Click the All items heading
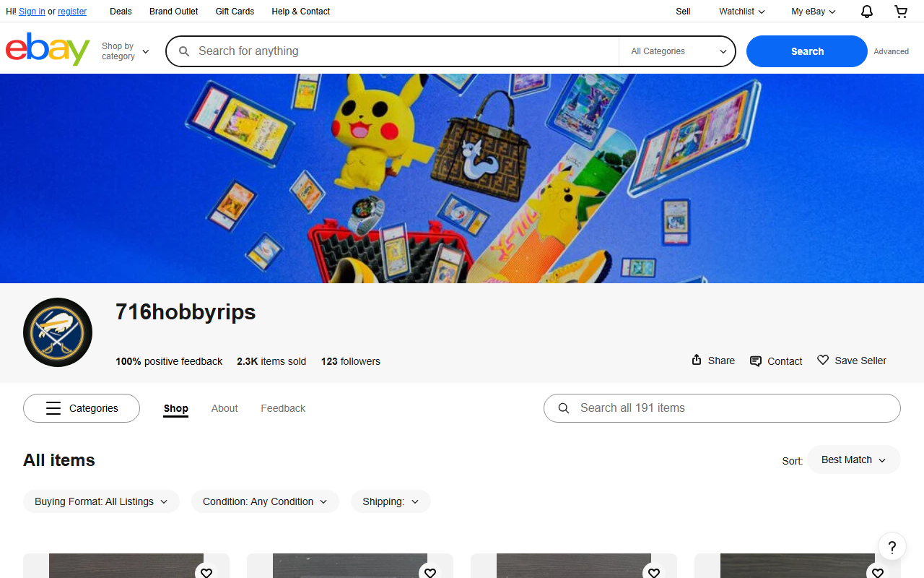The height and width of the screenshot is (578, 924). pos(59,460)
